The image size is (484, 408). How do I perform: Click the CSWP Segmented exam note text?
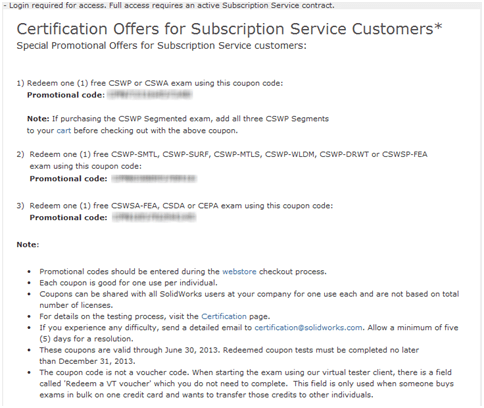point(178,125)
